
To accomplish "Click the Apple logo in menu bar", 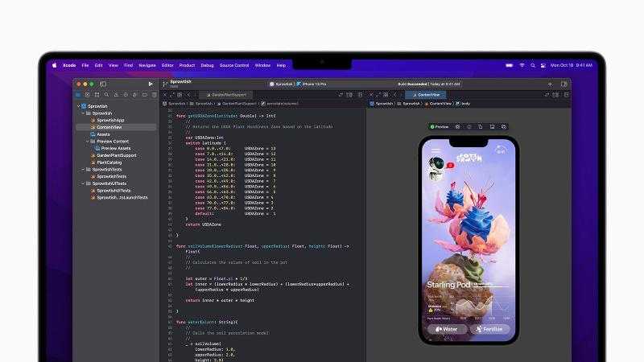I will coord(55,65).
